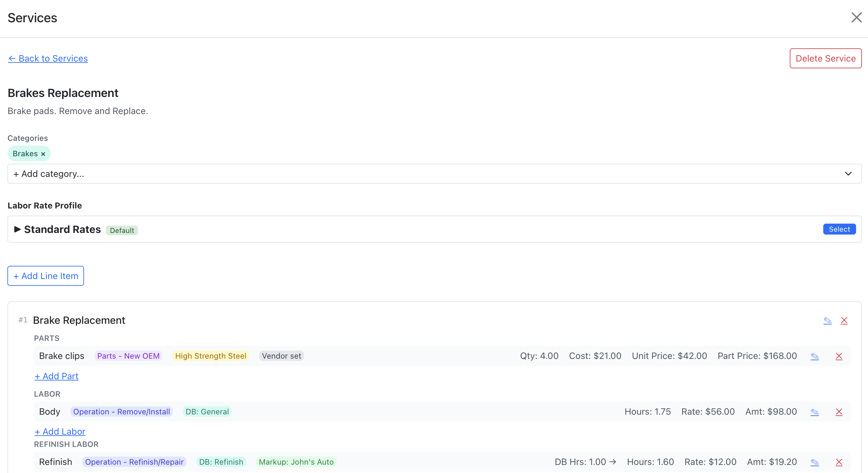The height and width of the screenshot is (473, 868).
Task: Click the Add Part link
Action: point(56,376)
